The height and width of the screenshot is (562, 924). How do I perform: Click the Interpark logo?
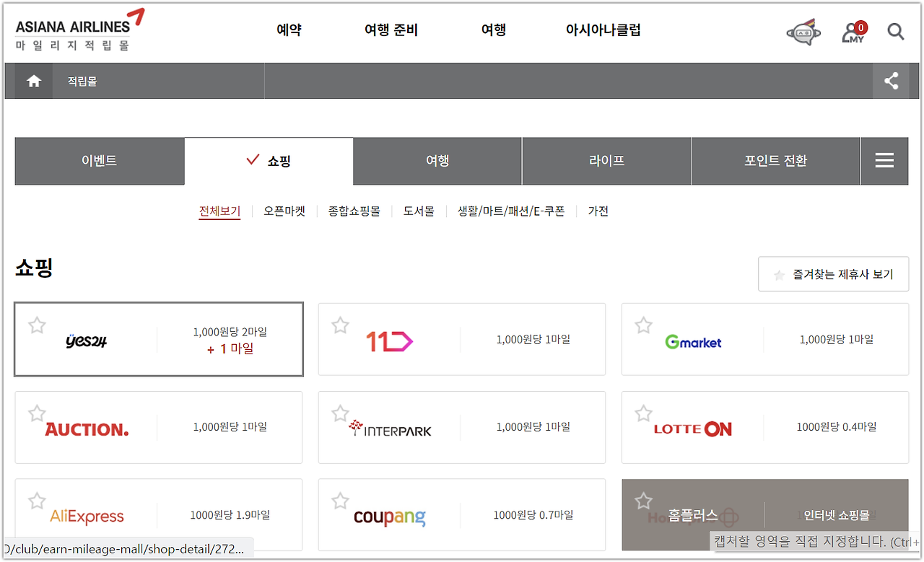click(x=390, y=429)
